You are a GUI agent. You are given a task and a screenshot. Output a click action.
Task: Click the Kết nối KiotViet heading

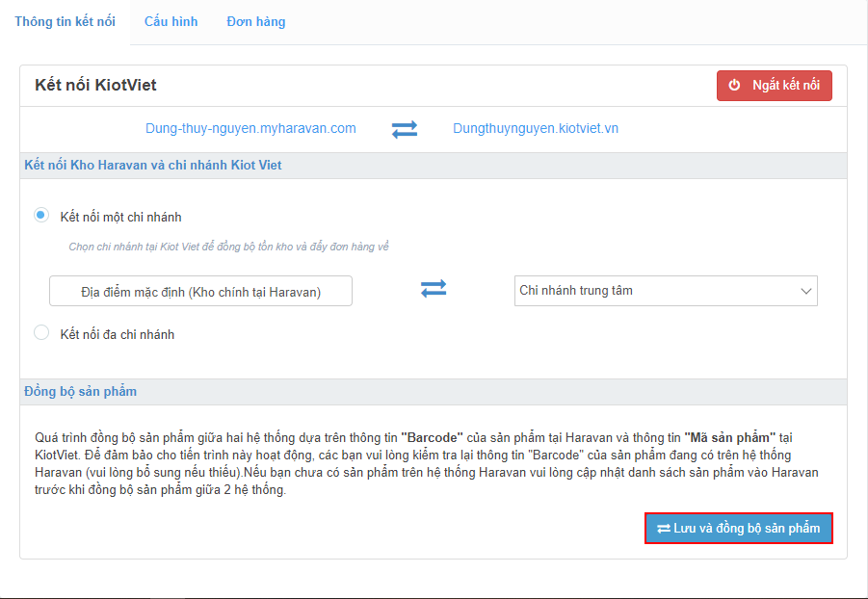coord(95,85)
